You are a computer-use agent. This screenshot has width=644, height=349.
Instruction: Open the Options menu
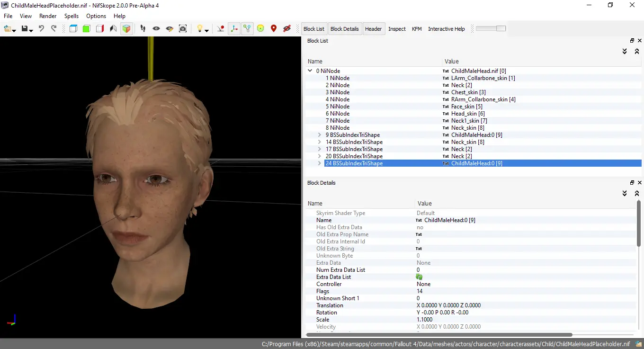(96, 16)
